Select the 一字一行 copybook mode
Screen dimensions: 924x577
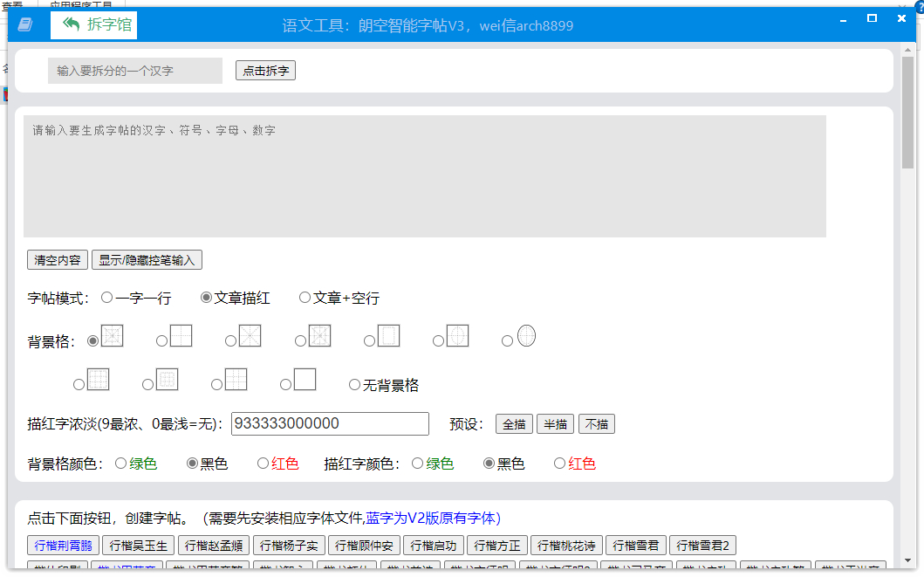tap(106, 298)
